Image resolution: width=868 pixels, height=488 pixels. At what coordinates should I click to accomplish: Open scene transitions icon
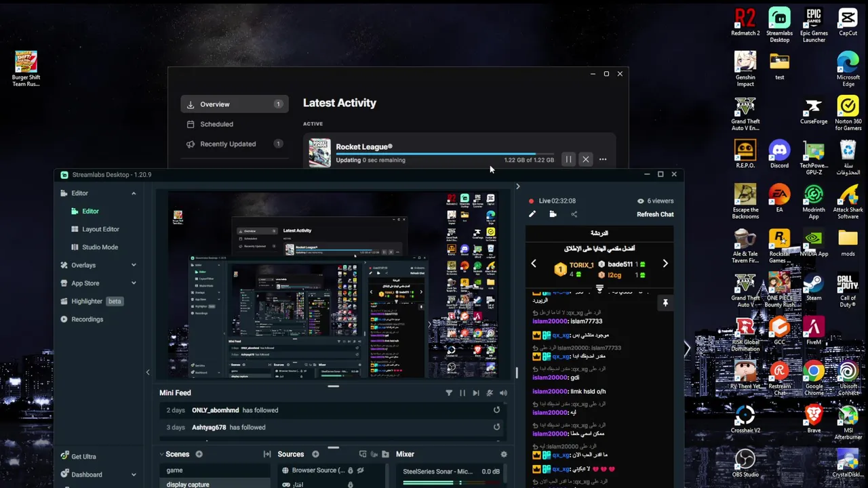(267, 454)
